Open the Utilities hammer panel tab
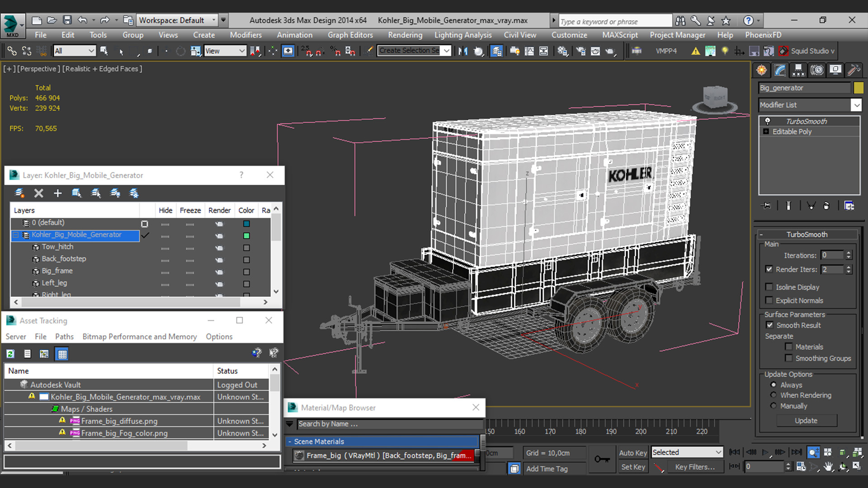This screenshot has height=488, width=868. [854, 70]
